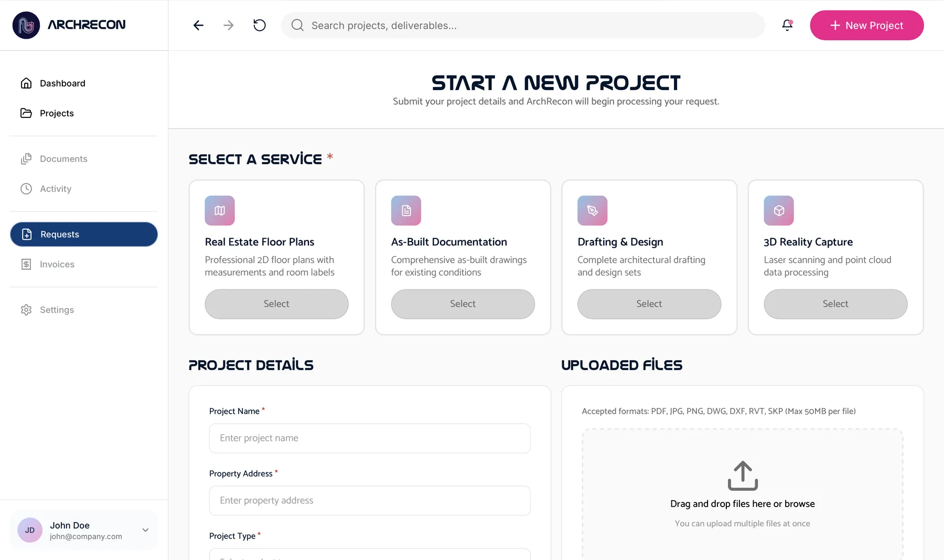Screen dimensions: 944x560
Task: Go forward with the right arrow
Action: pyautogui.click(x=228, y=25)
